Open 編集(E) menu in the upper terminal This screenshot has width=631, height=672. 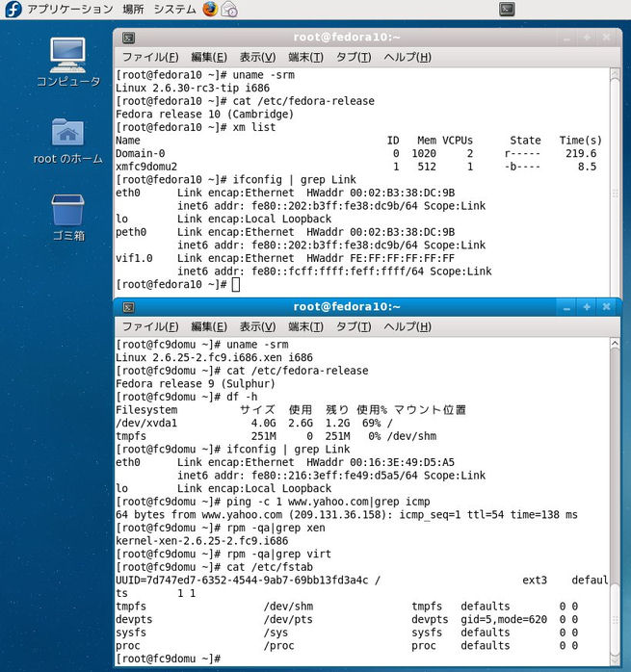tap(209, 57)
